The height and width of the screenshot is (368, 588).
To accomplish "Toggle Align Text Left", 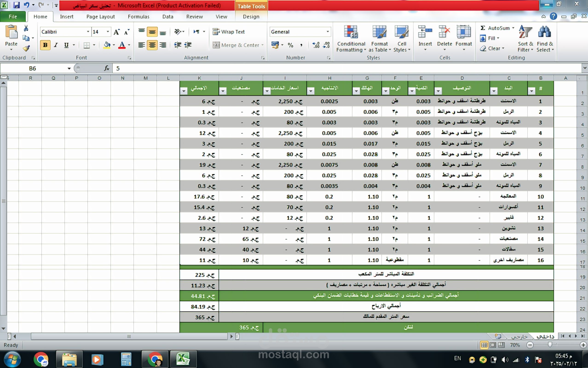I will pyautogui.click(x=141, y=45).
